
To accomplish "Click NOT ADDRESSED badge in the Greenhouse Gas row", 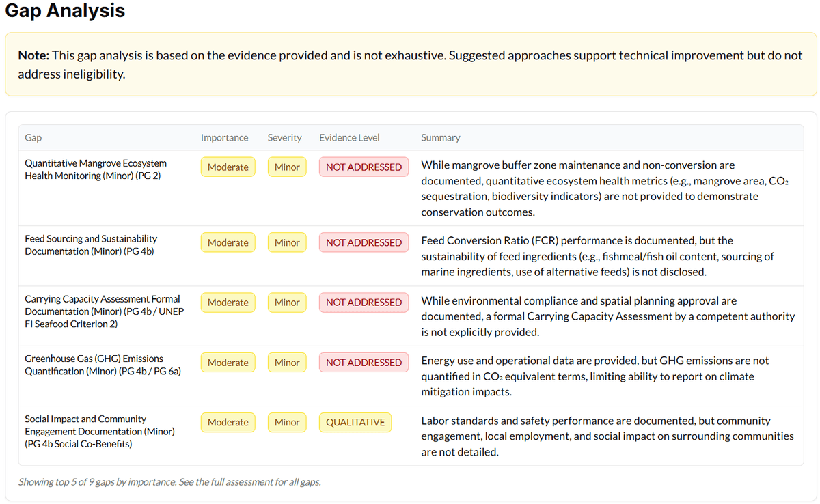I will click(364, 363).
